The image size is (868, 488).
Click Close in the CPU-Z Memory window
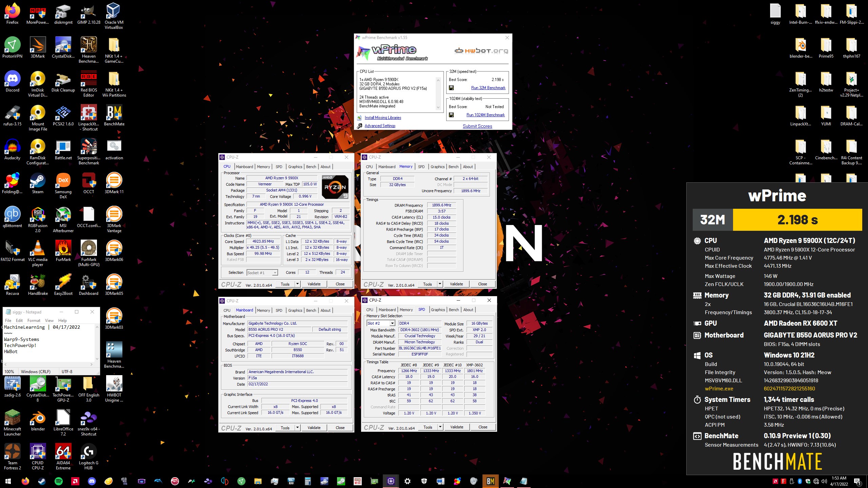point(482,284)
